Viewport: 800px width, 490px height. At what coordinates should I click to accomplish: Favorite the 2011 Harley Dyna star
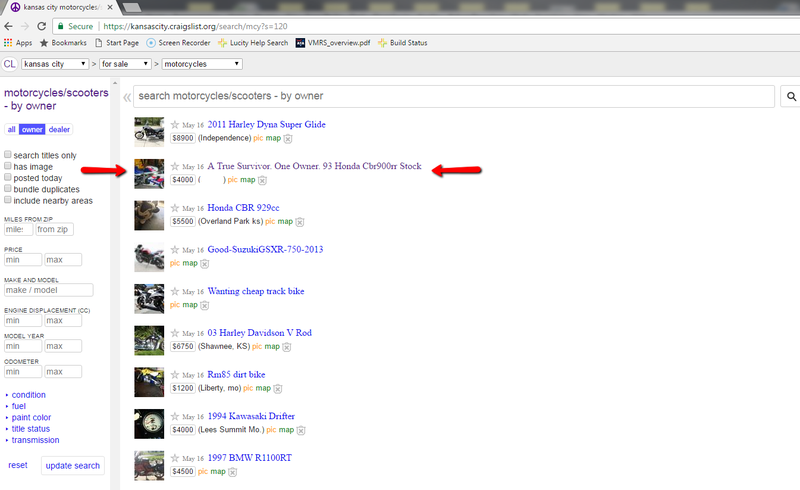pos(174,125)
